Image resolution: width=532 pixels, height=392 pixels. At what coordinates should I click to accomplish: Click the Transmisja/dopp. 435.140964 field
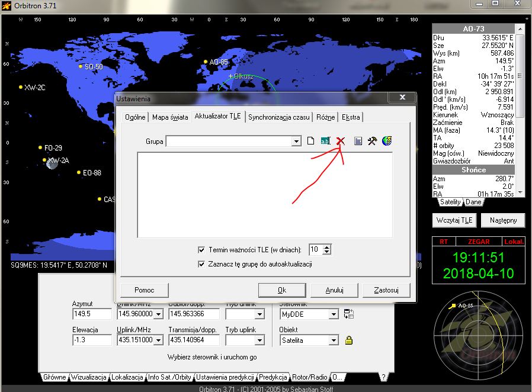[194, 340]
